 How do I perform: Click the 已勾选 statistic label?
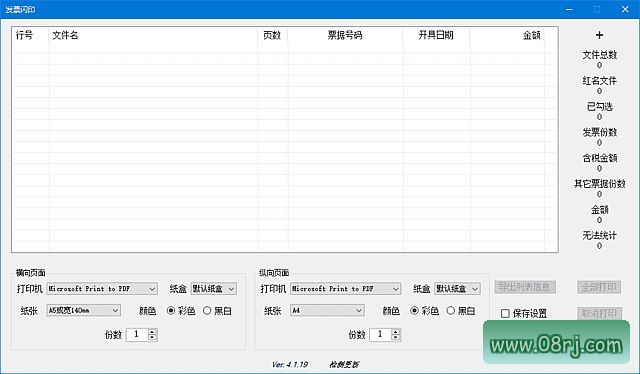(x=599, y=107)
